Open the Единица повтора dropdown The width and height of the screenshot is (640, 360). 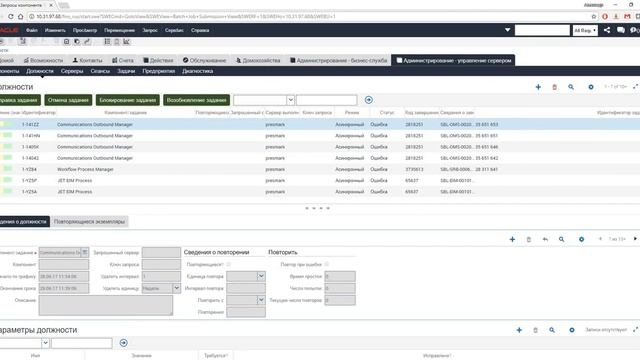[x=261, y=276]
